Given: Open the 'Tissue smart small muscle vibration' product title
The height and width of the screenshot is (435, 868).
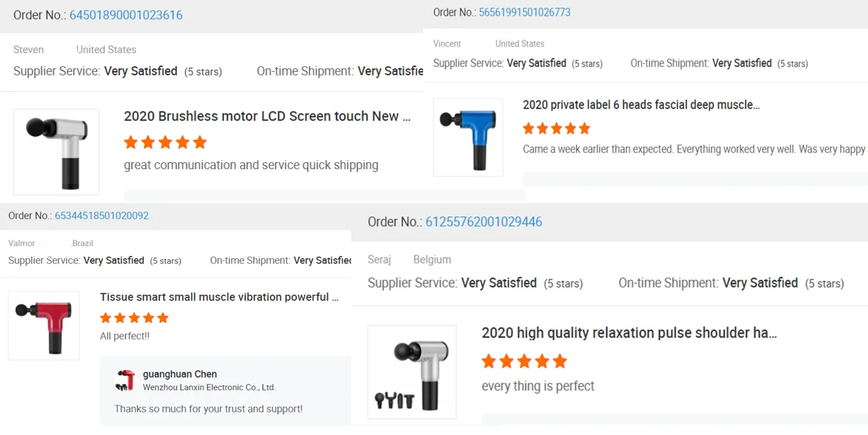Looking at the screenshot, I should [x=219, y=297].
